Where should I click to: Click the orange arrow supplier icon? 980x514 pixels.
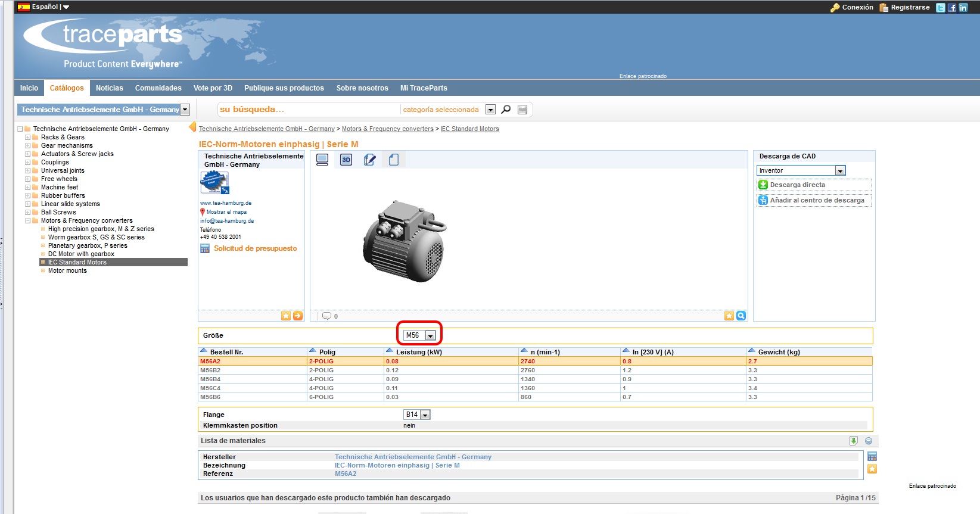298,316
